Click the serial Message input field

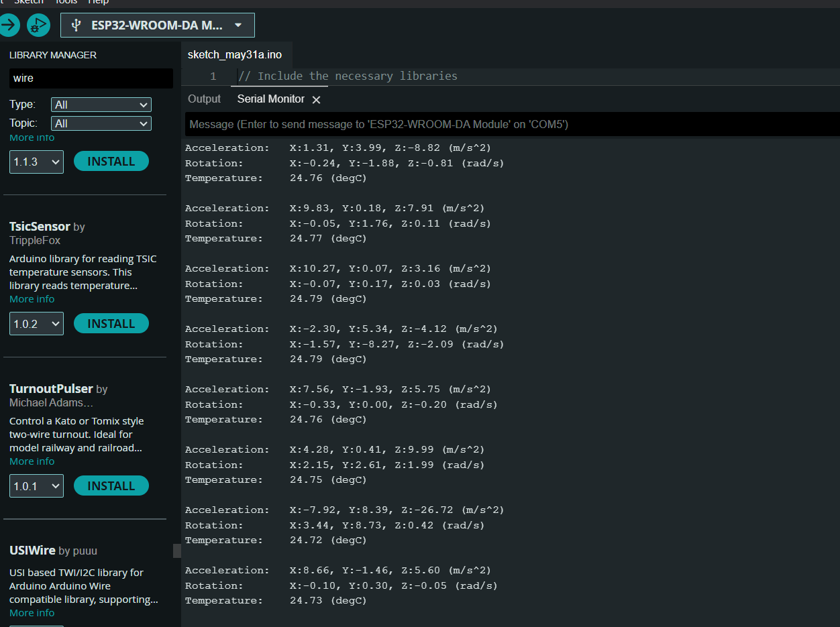point(512,124)
